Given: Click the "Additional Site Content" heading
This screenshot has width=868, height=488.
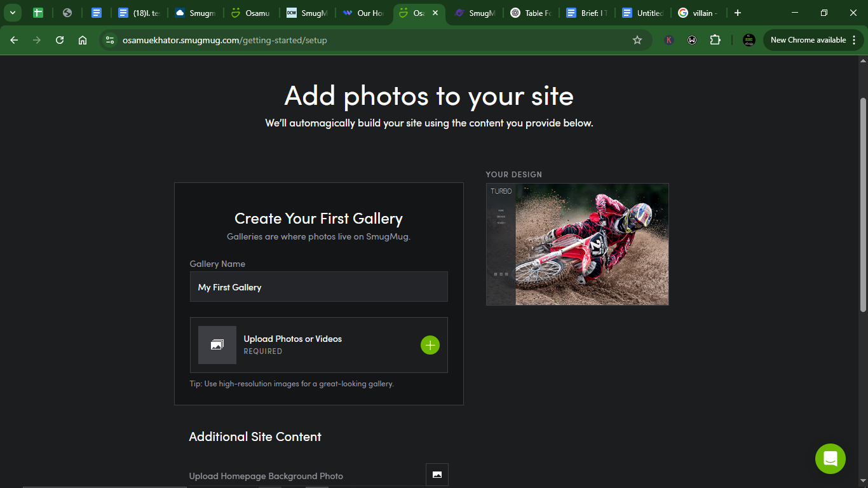Looking at the screenshot, I should [255, 437].
